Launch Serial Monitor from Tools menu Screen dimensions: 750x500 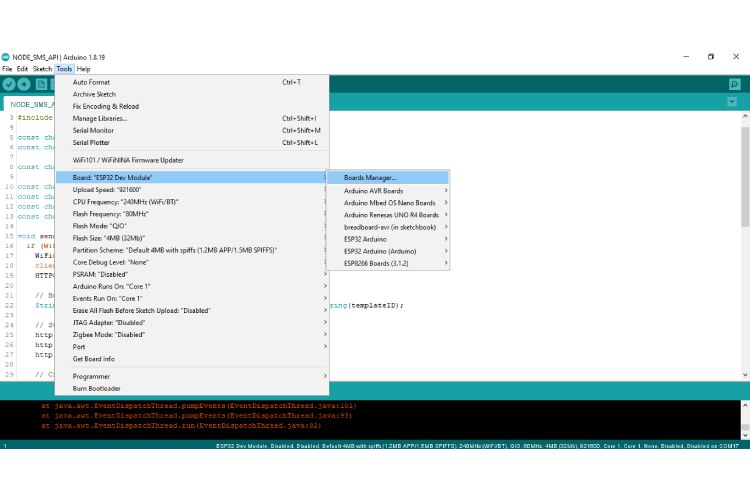pos(192,130)
